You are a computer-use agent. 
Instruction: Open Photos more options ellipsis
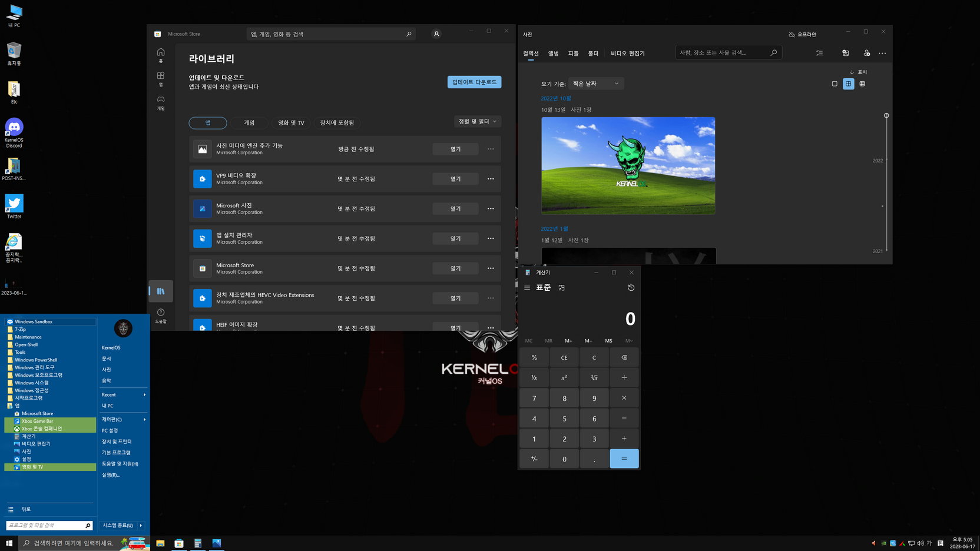(x=882, y=53)
